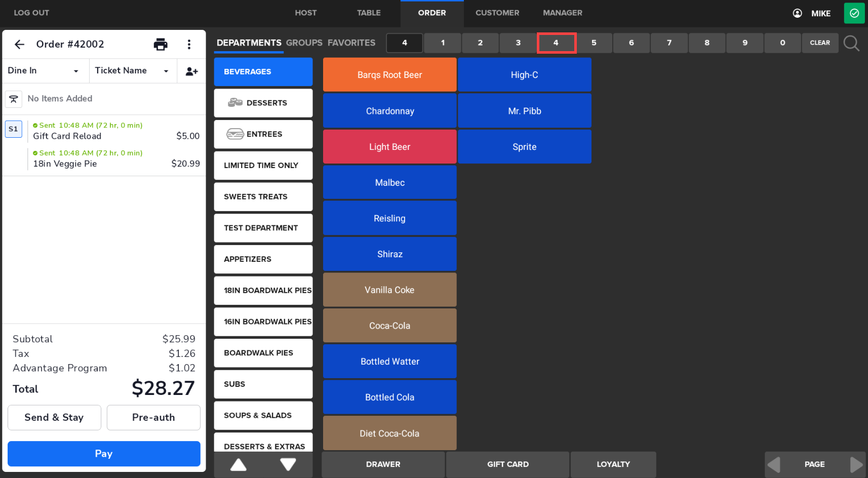This screenshot has width=868, height=478.
Task: Open the MIKE user profile menu
Action: (x=812, y=13)
